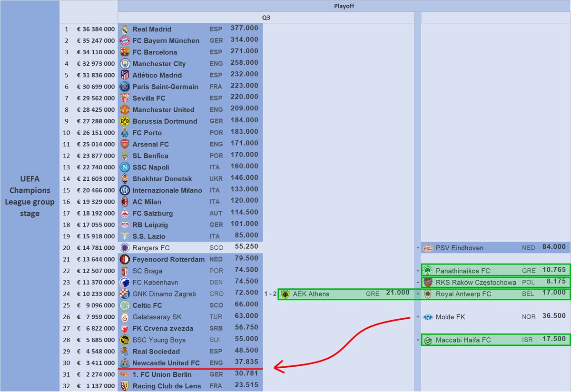This screenshot has width=571, height=392.
Task: Select the UEFA Champions League group stage label
Action: pos(30,196)
